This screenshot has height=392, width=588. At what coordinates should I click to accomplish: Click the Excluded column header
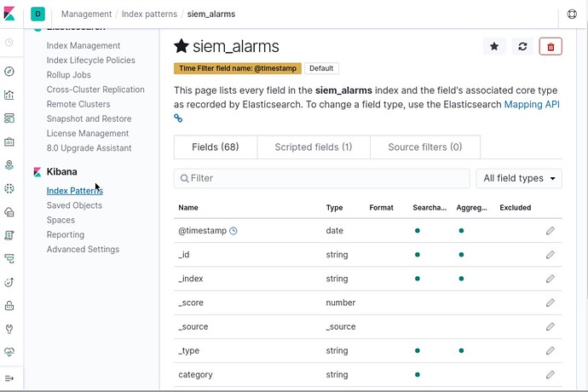[x=516, y=207]
